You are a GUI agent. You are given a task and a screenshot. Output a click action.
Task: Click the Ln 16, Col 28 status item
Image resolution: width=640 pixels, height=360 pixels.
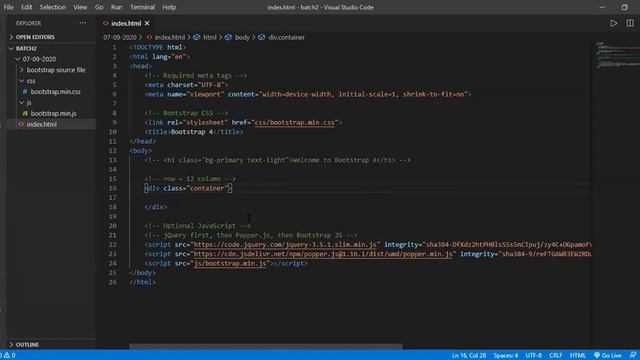coord(469,355)
